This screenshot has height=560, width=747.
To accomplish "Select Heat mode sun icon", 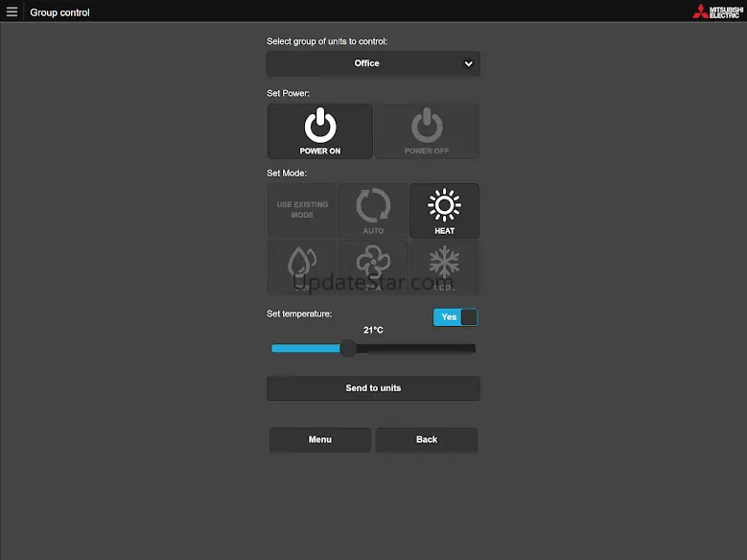I will [x=445, y=210].
